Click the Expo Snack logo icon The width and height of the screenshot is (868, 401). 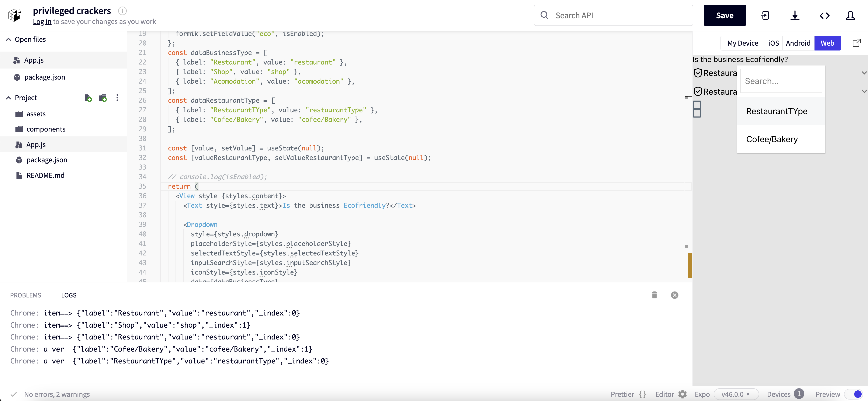coord(15,15)
